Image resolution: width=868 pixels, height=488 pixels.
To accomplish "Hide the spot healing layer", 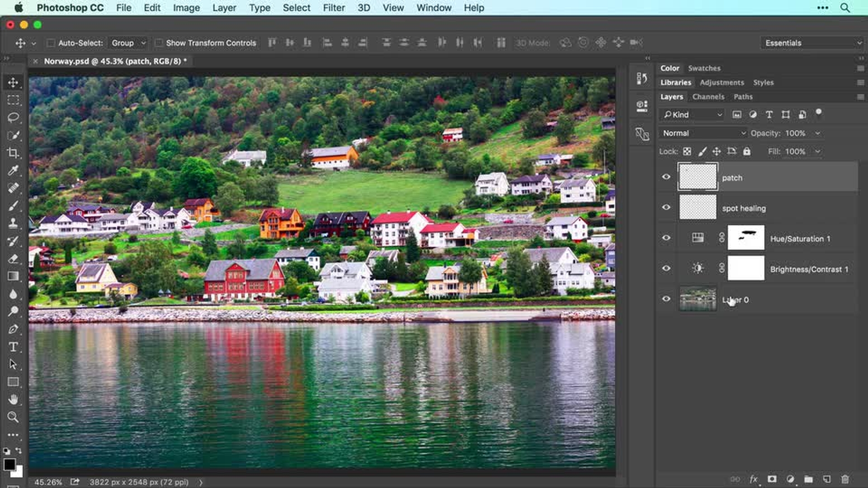I will click(x=666, y=207).
